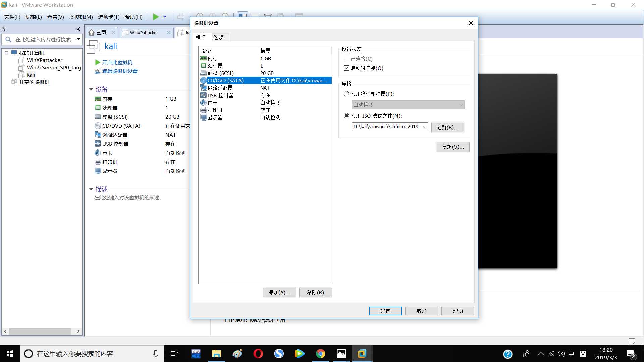Image resolution: width=644 pixels, height=362 pixels.
Task: Select WinXPattacker in library tree
Action: [x=44, y=60]
